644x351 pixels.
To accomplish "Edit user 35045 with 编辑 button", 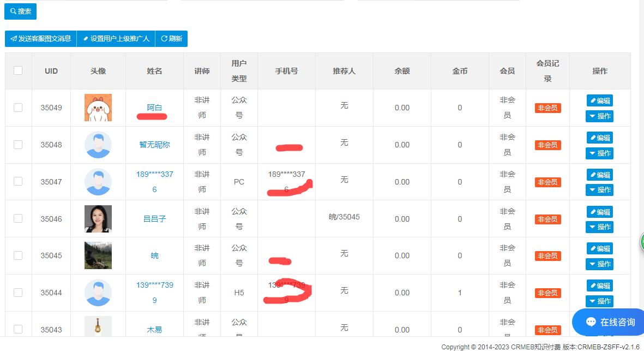I will coord(600,249).
